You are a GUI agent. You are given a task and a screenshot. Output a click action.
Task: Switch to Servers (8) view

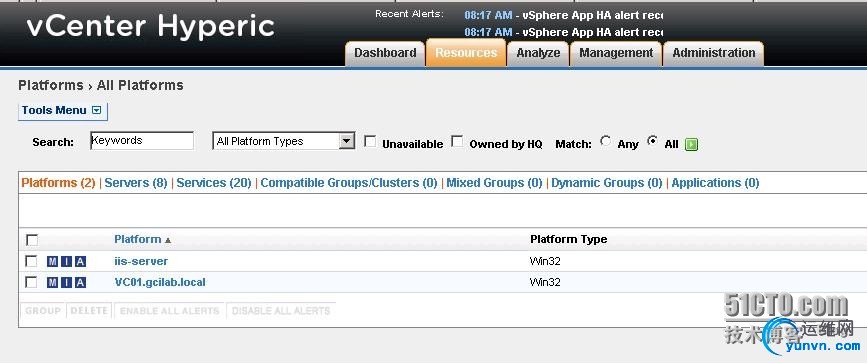[x=136, y=183]
